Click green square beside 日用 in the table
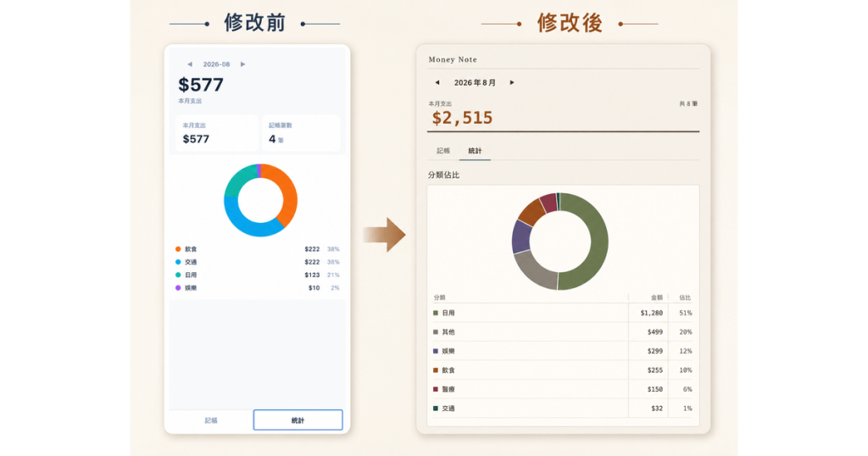The height and width of the screenshot is (456, 868). (436, 313)
